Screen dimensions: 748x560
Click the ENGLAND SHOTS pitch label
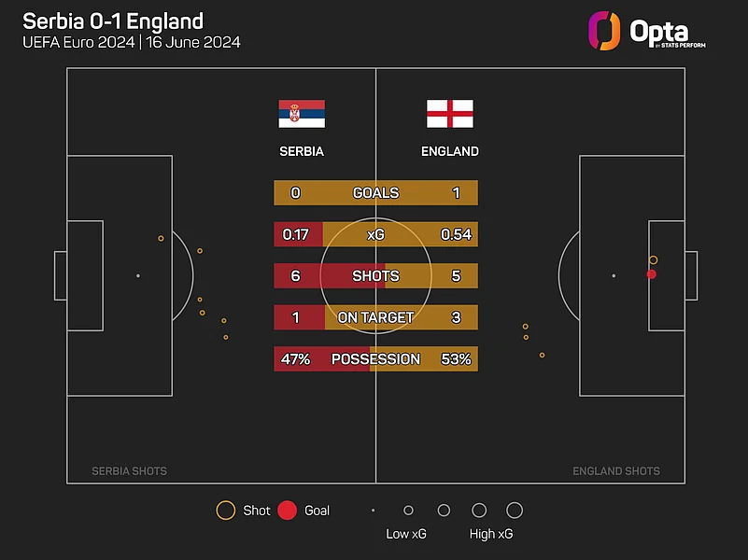pos(616,471)
